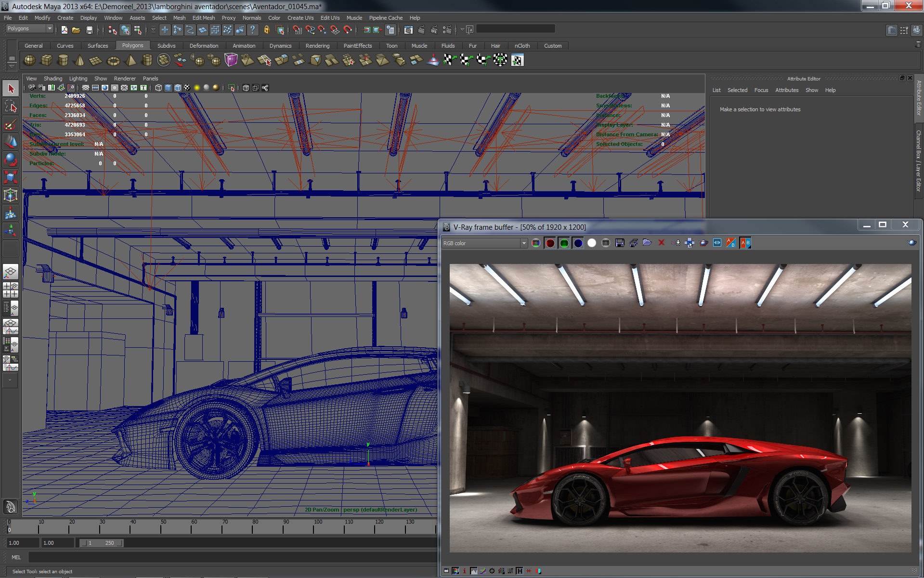This screenshot has height=578, width=924.
Task: Select the Scale tool cube icon
Action: tap(11, 177)
